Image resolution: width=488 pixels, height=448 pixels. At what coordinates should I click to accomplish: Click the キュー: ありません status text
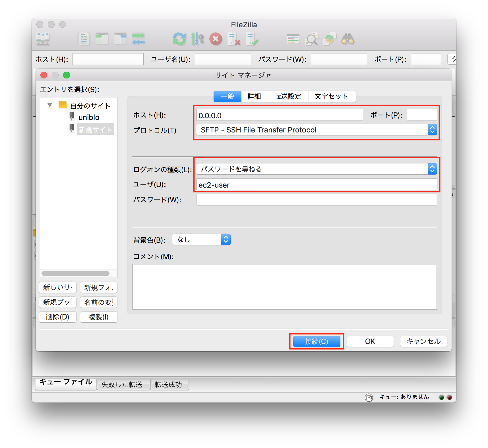(x=404, y=397)
